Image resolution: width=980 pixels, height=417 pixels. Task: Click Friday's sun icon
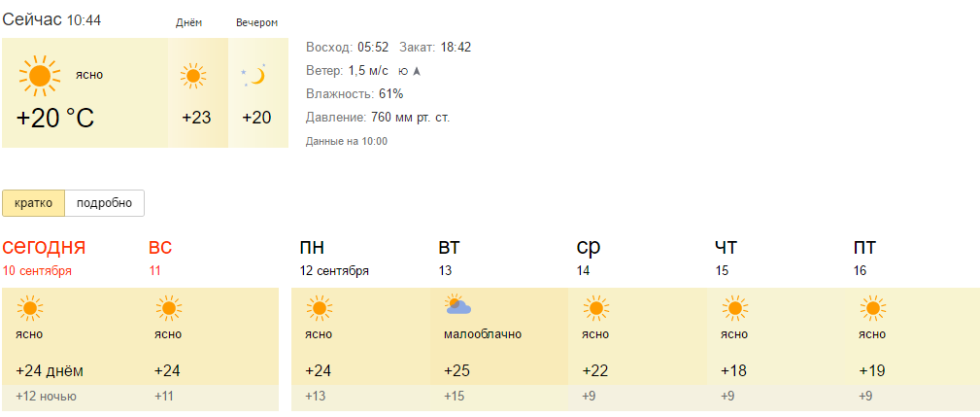coord(873,309)
